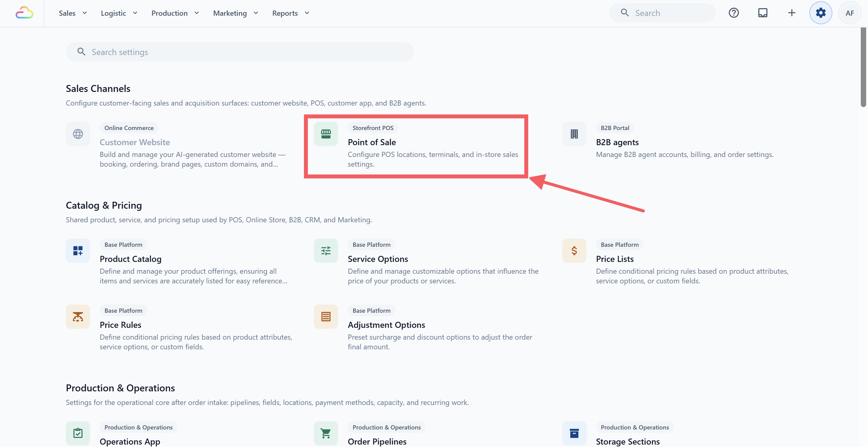Click the Storage Sections box icon
The height and width of the screenshot is (447, 868).
[574, 433]
